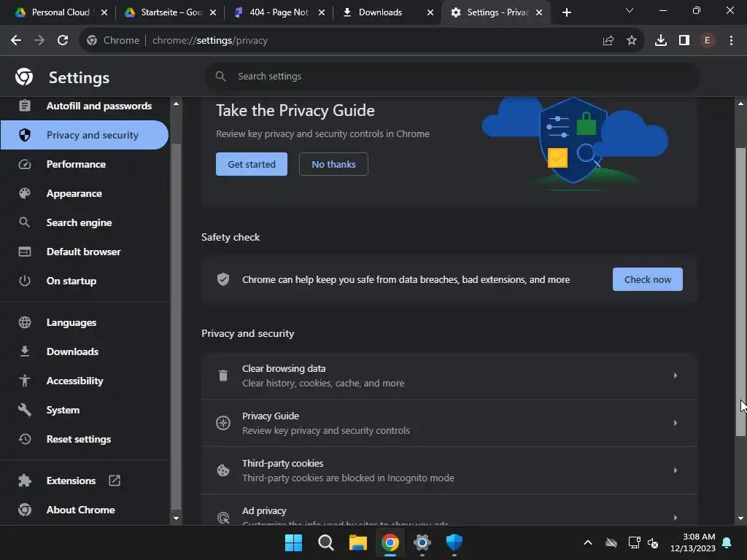Expand Clear browsing data arrow

(x=676, y=376)
